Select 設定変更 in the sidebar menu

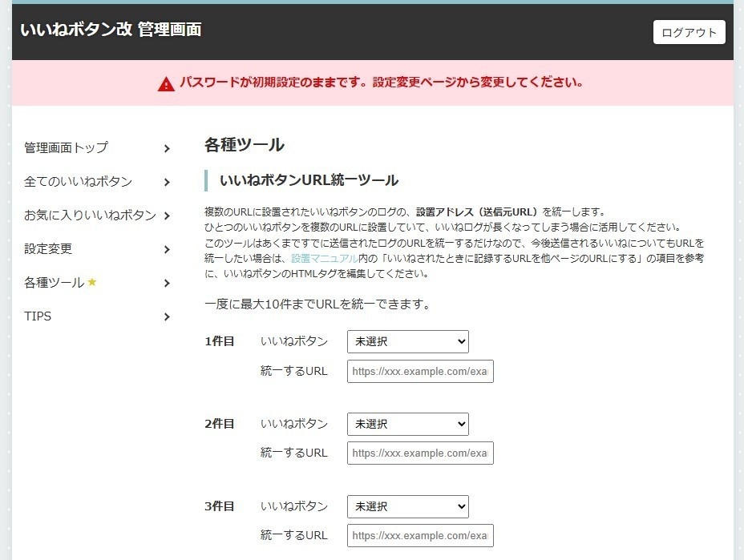coord(48,249)
